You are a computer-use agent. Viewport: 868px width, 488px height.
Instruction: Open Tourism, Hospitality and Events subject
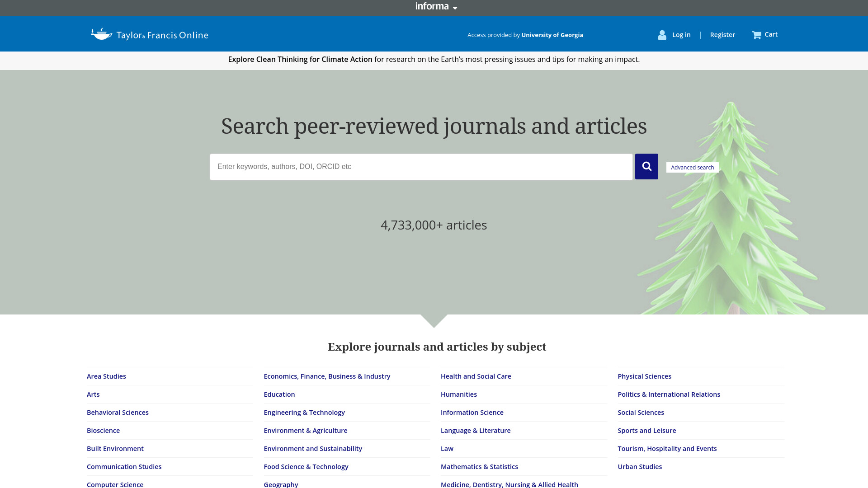click(667, 449)
